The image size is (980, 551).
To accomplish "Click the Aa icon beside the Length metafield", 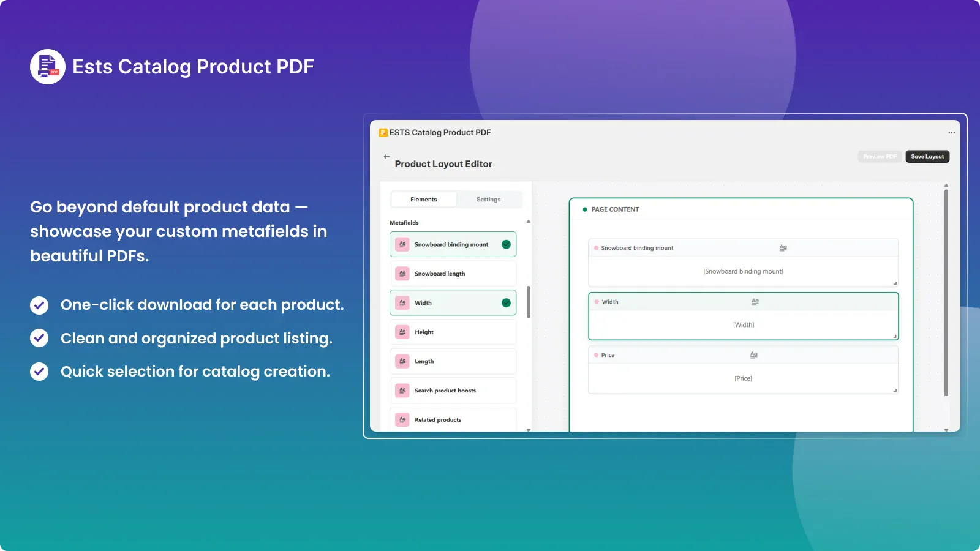I will (402, 361).
